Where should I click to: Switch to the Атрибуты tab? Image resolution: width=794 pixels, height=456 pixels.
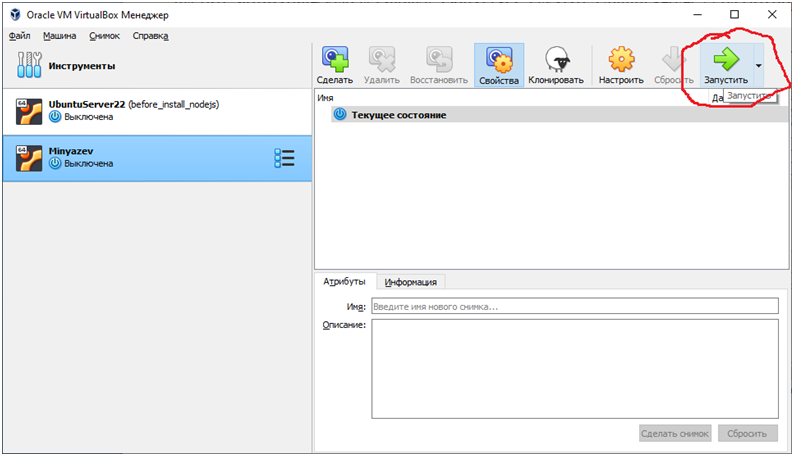pos(344,281)
